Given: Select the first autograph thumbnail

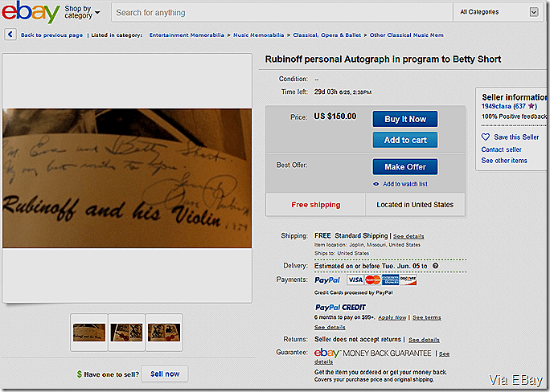Looking at the screenshot, I should click(89, 332).
